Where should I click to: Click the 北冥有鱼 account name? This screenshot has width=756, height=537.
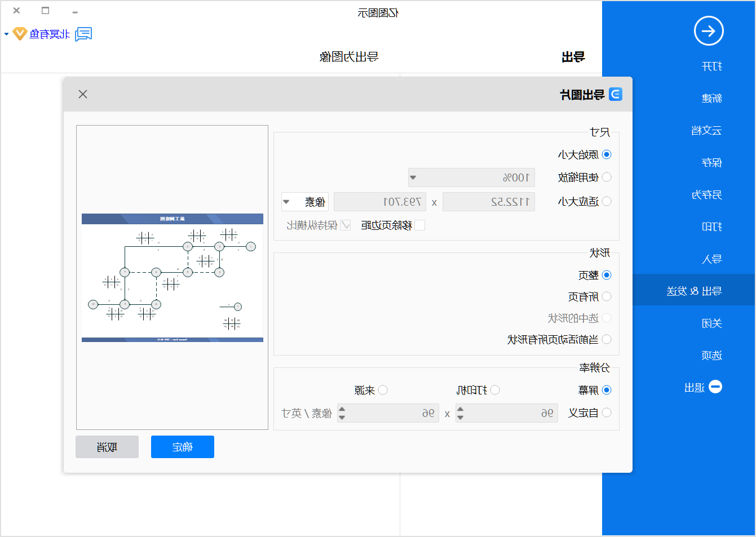pyautogui.click(x=50, y=34)
